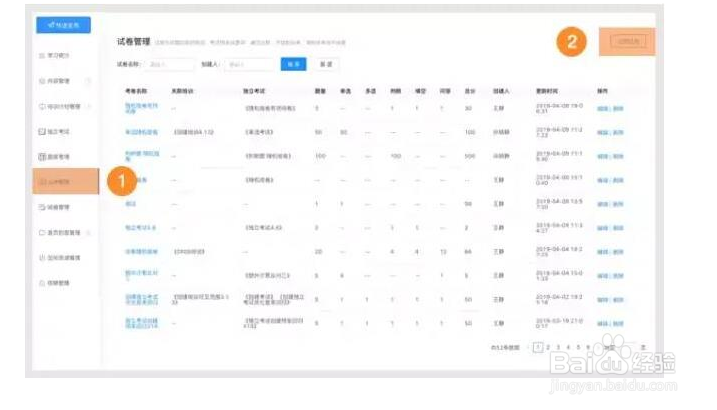Viewport: 717px width, 410px height.
Task: Open the short 测试 paper link
Action: pyautogui.click(x=131, y=204)
